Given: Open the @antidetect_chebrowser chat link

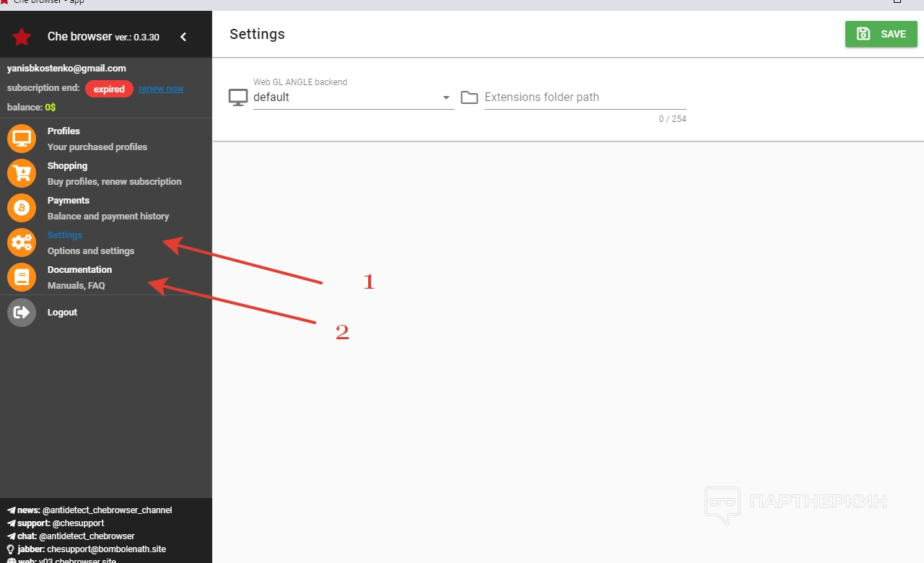Looking at the screenshot, I should tap(87, 536).
